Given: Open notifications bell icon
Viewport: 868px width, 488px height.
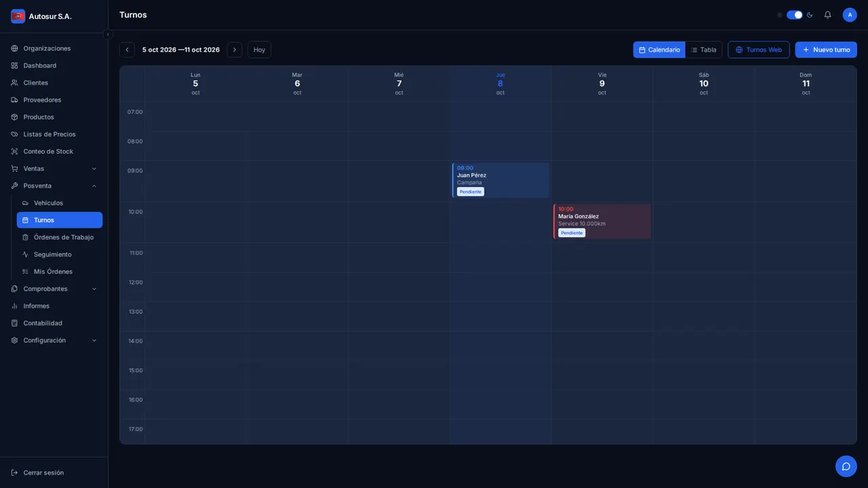Looking at the screenshot, I should [x=827, y=15].
